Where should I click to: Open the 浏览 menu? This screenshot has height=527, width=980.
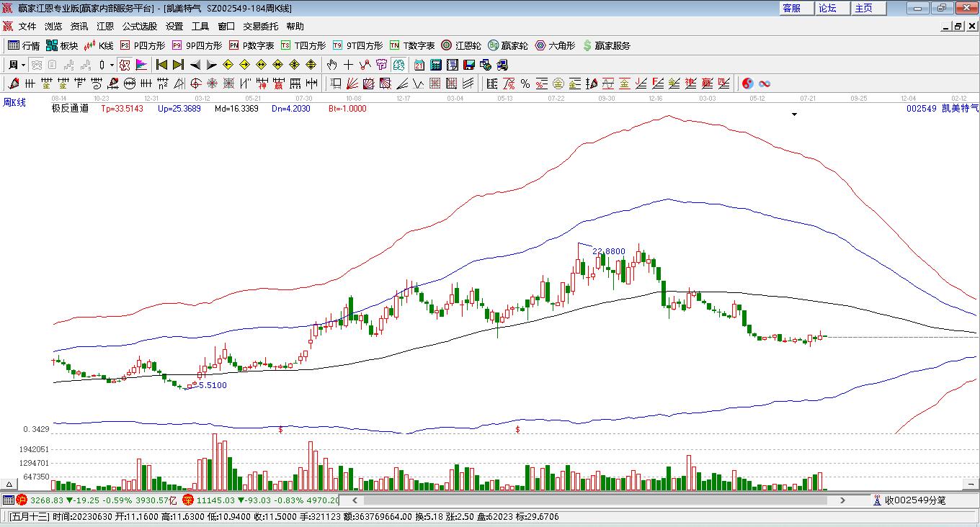tap(53, 27)
